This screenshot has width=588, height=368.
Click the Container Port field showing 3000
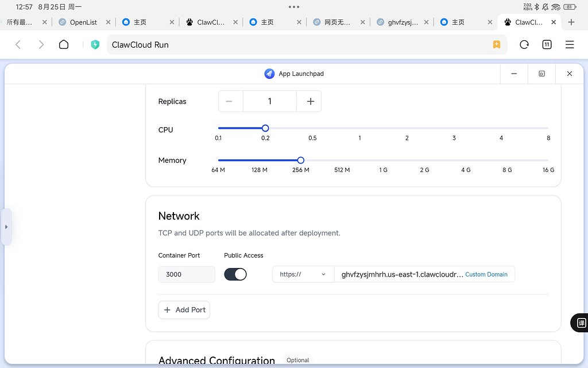coord(187,274)
